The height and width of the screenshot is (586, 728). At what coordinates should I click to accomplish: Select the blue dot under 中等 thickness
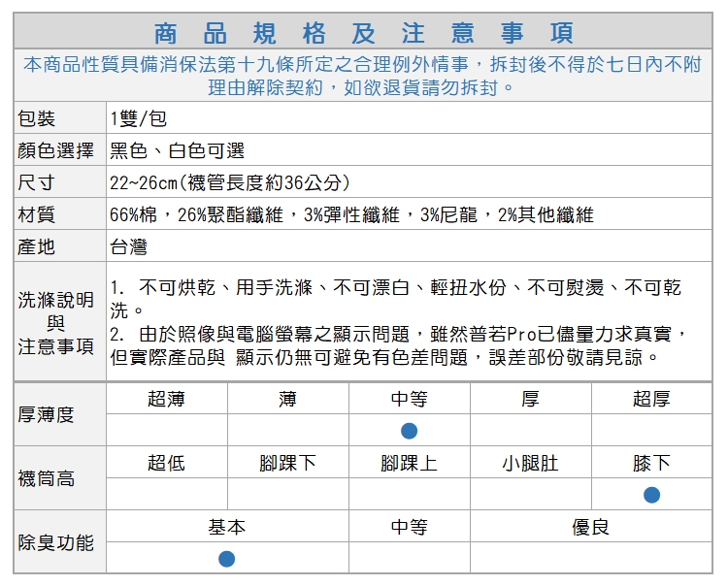(x=409, y=431)
